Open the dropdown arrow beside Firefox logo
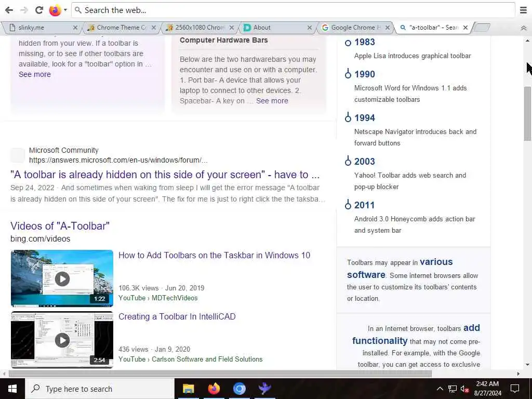532x399 pixels. [65, 10]
